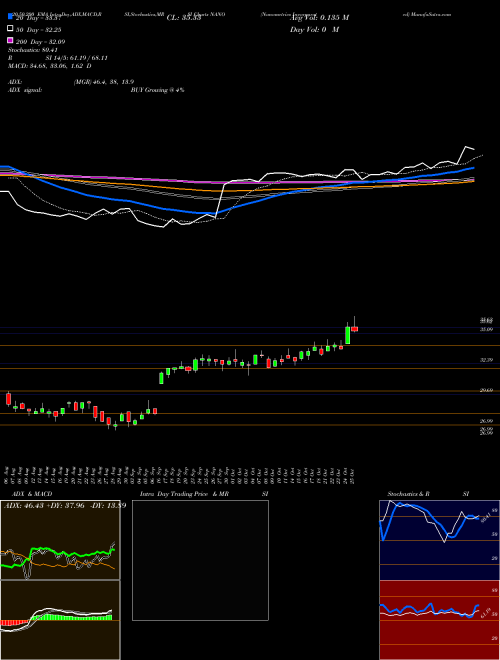Open the blue Stochastics chart panel

[x=439, y=540]
